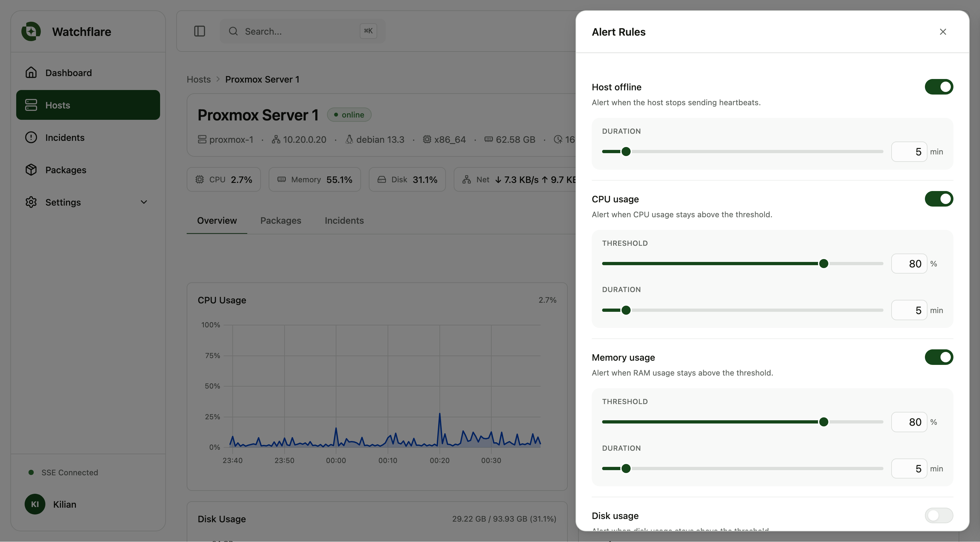Click the Proxmox Server 1 breadcrumb
Image resolution: width=980 pixels, height=542 pixels.
[x=262, y=79]
